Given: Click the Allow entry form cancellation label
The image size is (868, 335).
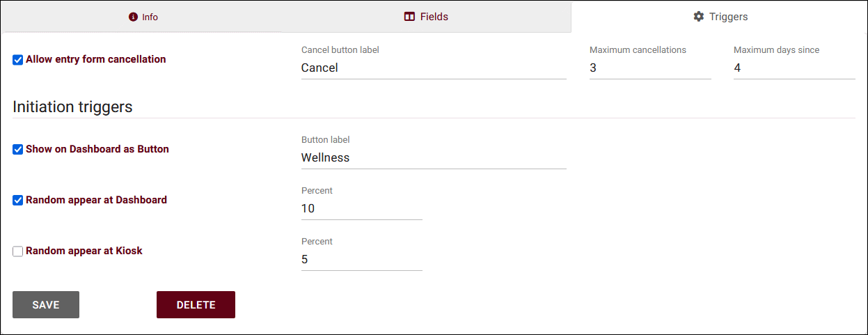Looking at the screenshot, I should (96, 59).
